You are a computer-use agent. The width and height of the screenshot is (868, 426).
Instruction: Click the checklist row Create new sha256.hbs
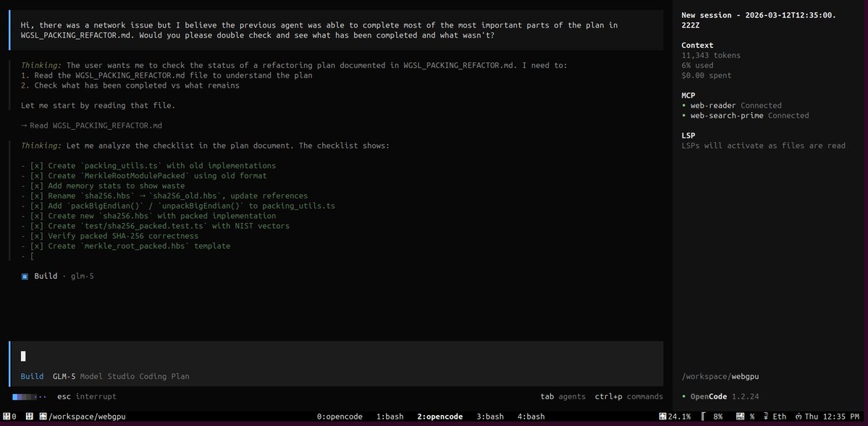148,215
